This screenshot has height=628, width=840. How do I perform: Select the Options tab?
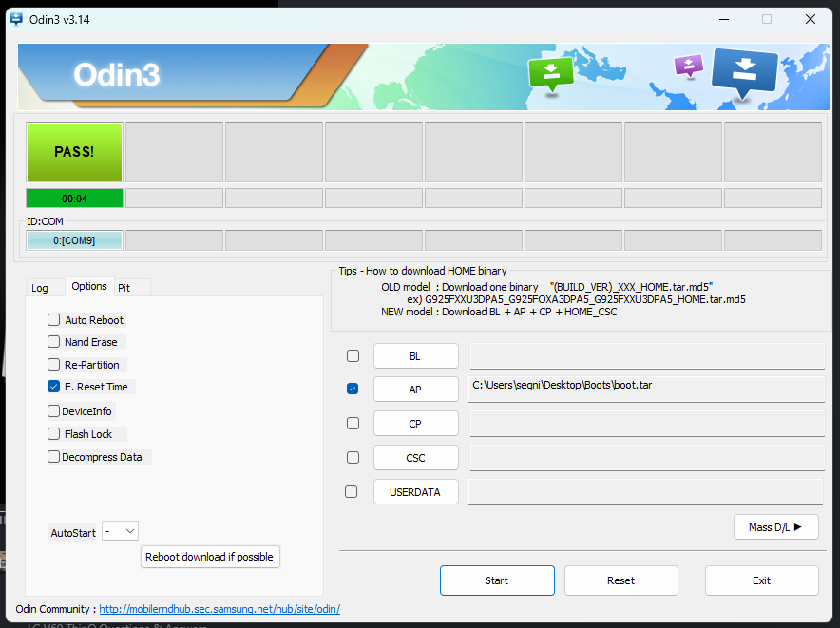point(89,286)
